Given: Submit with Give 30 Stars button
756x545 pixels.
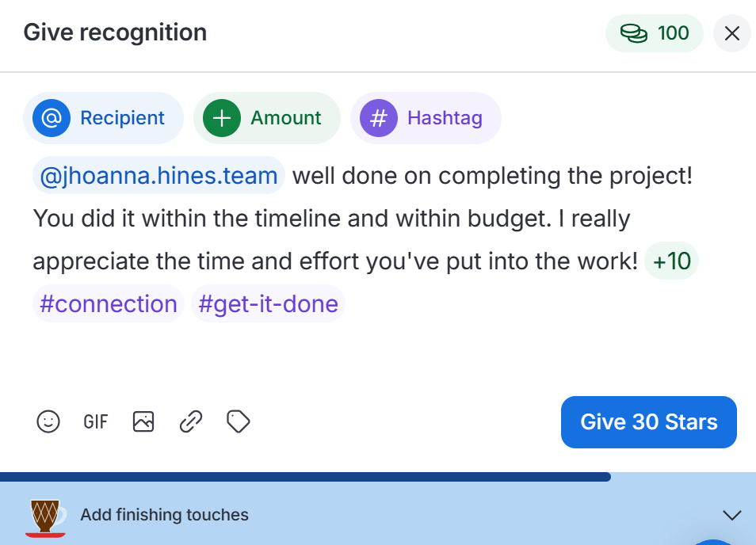Looking at the screenshot, I should point(648,422).
